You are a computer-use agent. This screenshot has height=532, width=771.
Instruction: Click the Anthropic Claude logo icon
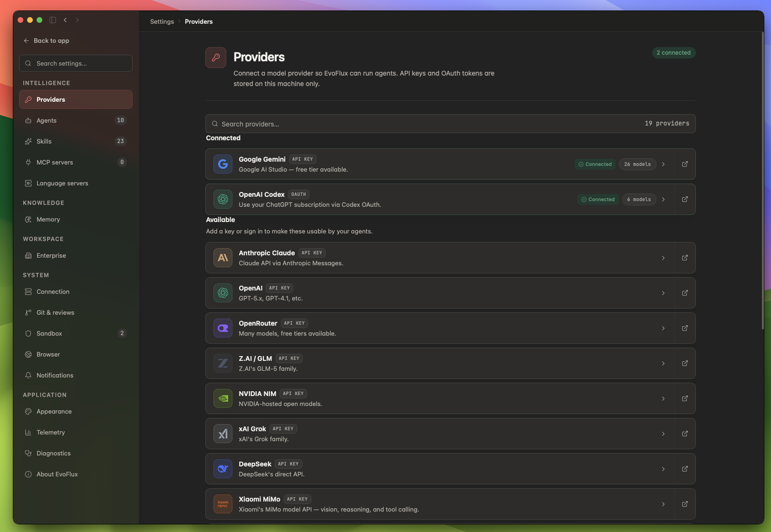pos(222,258)
